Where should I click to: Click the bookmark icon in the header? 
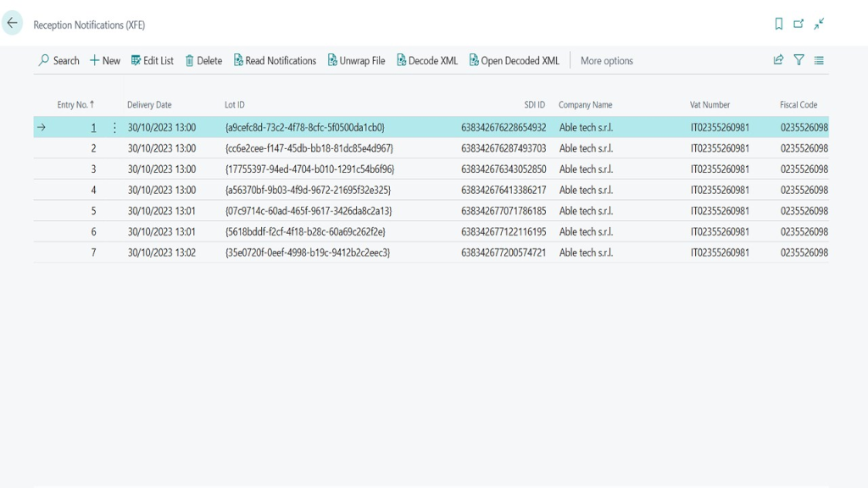[x=779, y=25]
